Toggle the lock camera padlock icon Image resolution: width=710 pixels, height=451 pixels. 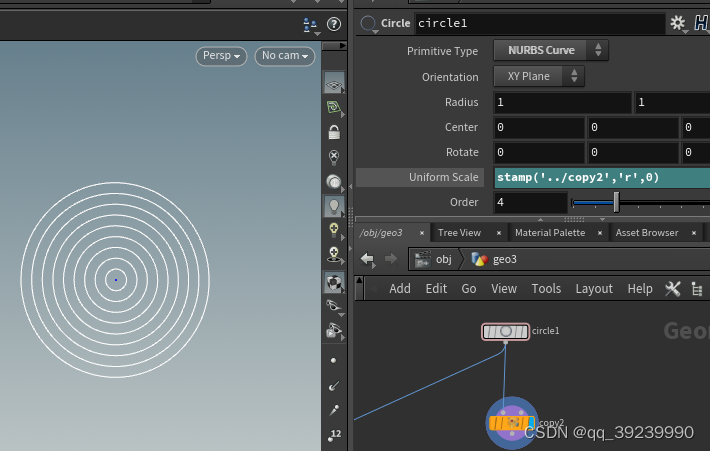(x=334, y=132)
